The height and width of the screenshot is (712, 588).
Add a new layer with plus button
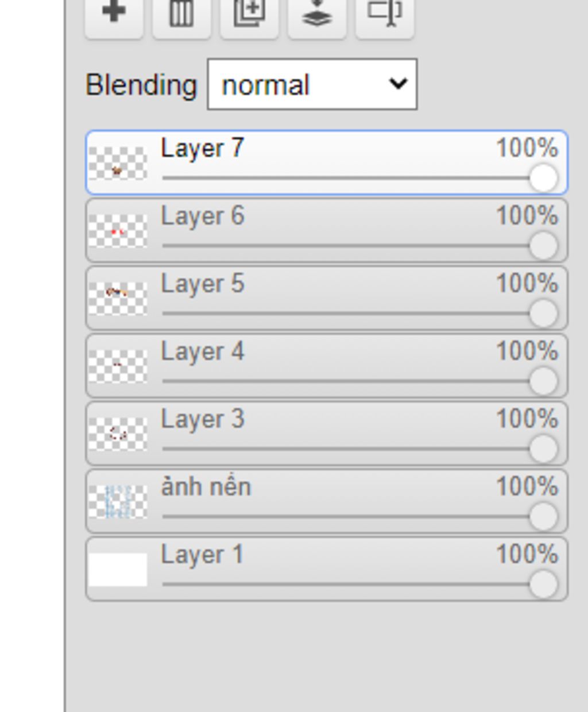pyautogui.click(x=114, y=16)
